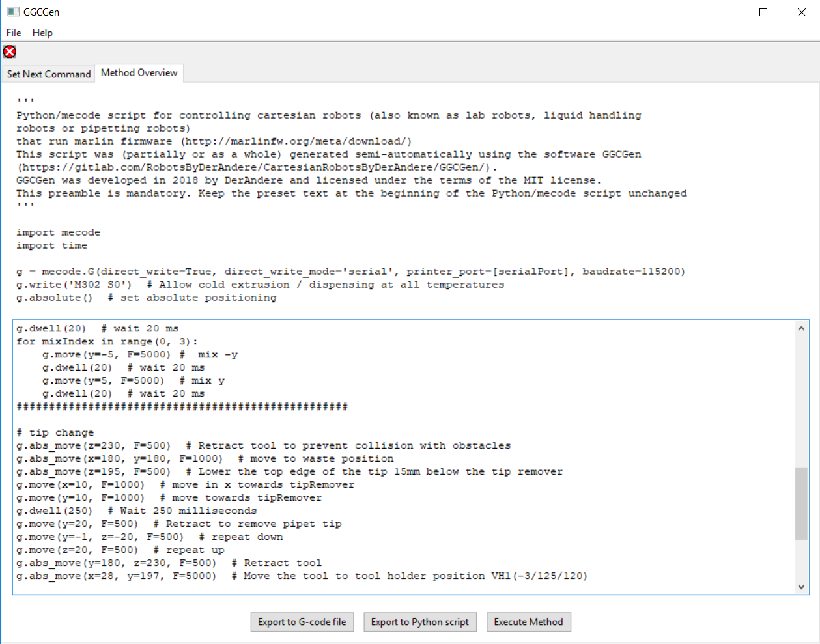Switch to the Set Next Command tab
This screenshot has height=644, width=820.
(49, 74)
